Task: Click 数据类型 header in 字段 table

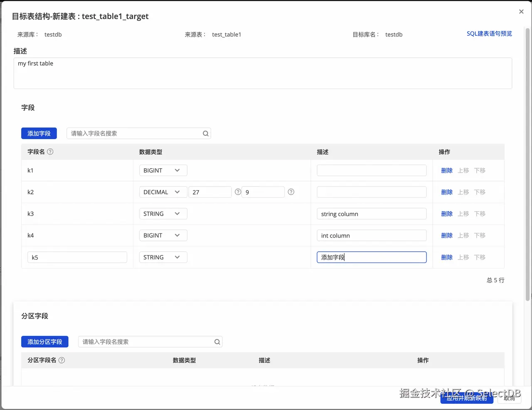Action: click(150, 152)
